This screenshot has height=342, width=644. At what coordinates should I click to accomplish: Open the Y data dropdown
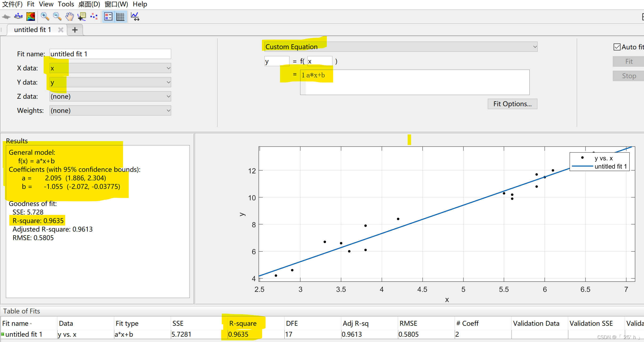click(x=110, y=82)
